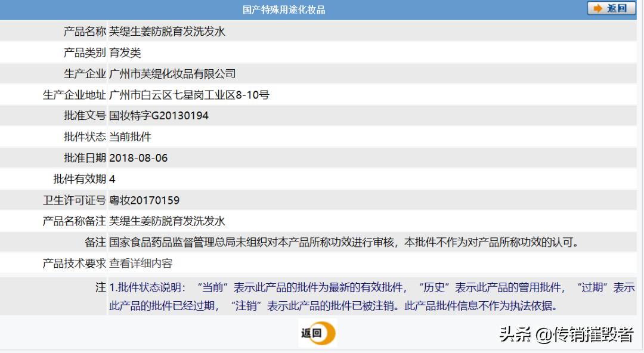Viewport: 644px width, 353px height.
Task: Select 广州市芙缇化妆品有限公司
Action: (x=172, y=74)
